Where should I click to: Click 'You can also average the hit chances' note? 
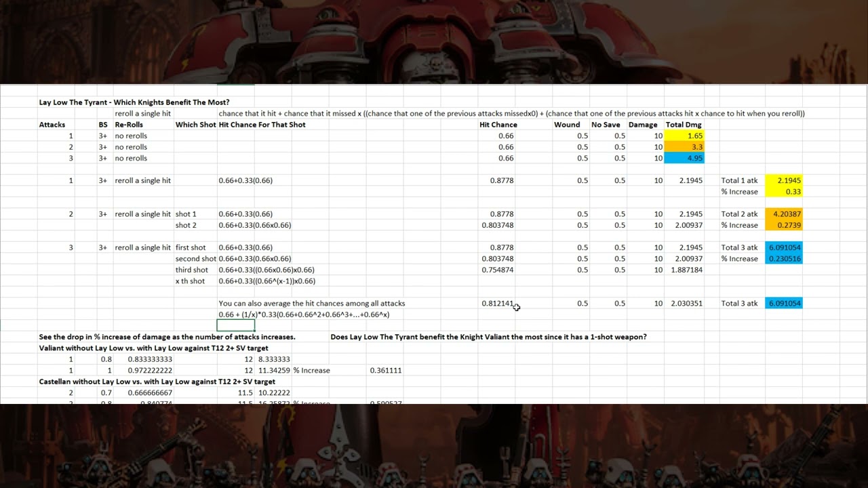312,304
